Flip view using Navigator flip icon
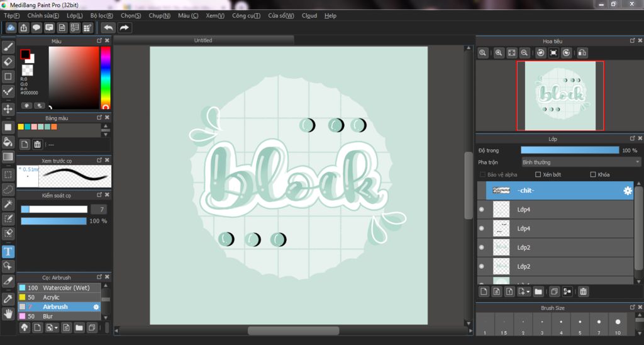The width and height of the screenshot is (644, 345). point(582,53)
